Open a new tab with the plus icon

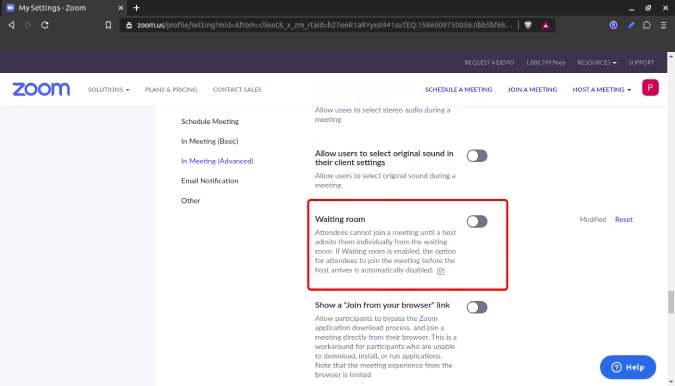(x=136, y=8)
